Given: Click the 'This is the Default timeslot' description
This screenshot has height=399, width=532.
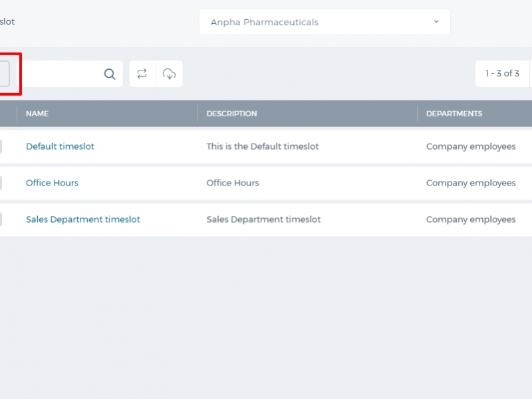Looking at the screenshot, I should pyautogui.click(x=263, y=146).
